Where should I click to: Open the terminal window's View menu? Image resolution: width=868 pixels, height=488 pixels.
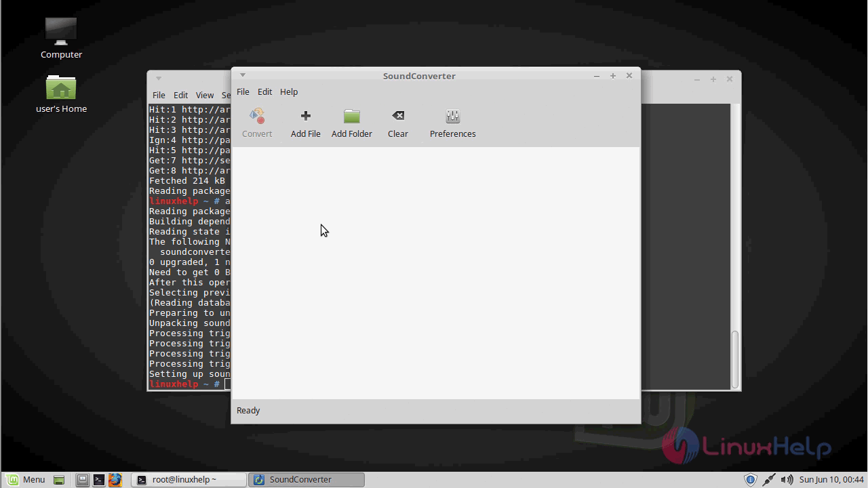pyautogui.click(x=204, y=95)
